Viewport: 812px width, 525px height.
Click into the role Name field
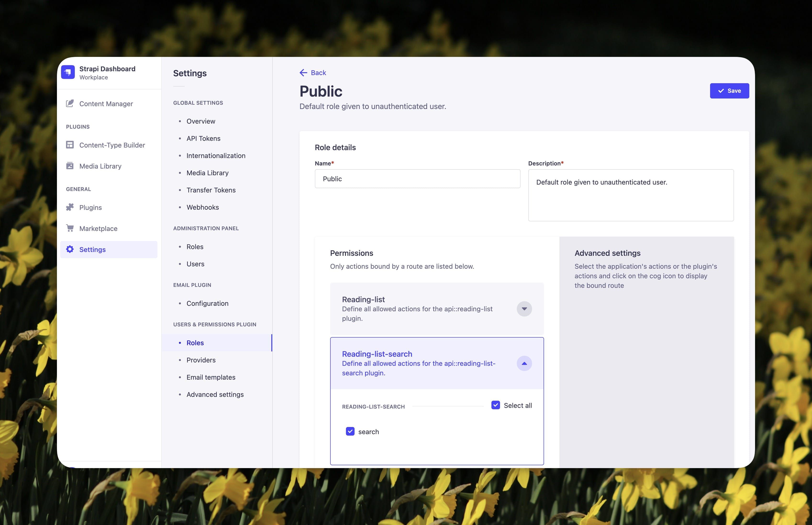(x=417, y=179)
